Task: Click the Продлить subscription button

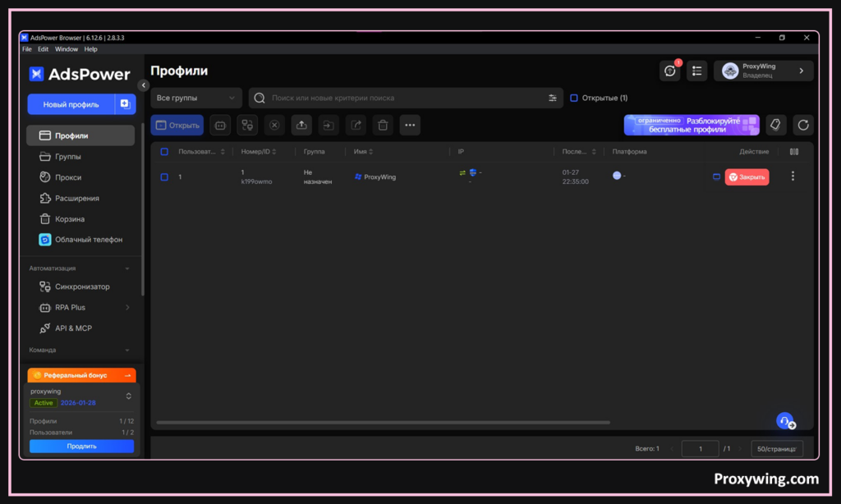Action: [x=81, y=446]
